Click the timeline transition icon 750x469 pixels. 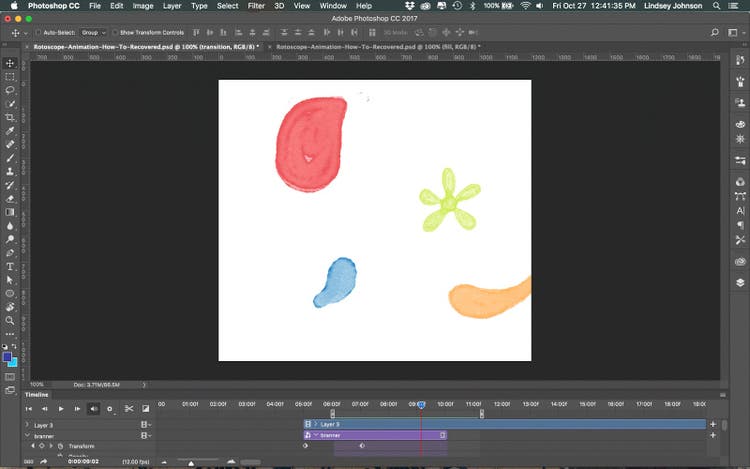pyautogui.click(x=145, y=409)
